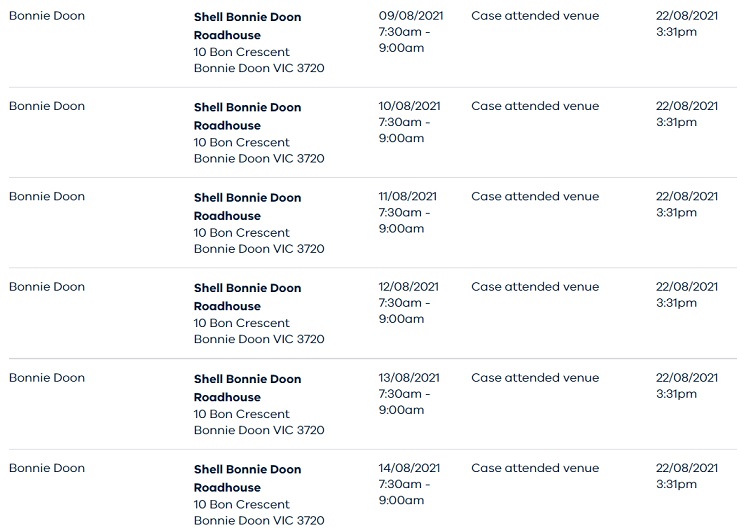
Task: Select "Case attended venue" note for 09/08/2021
Action: (x=535, y=16)
